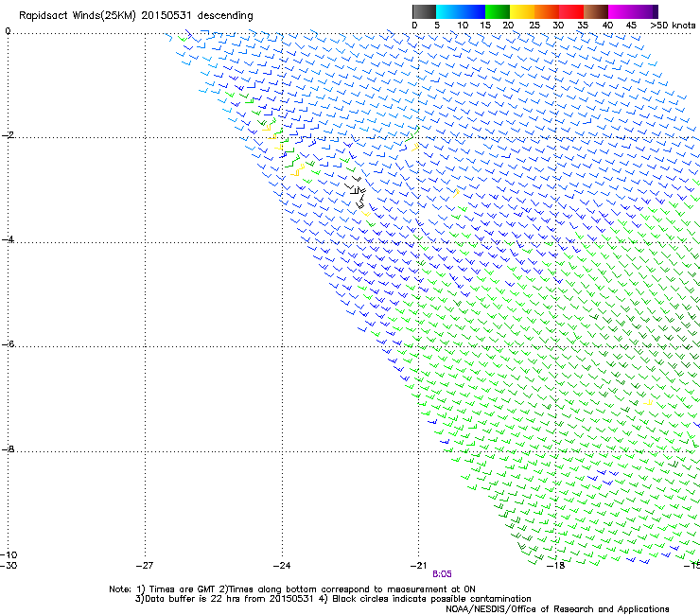Click the '45' legend scale label
Image resolution: width=700 pixels, height=615 pixels.
pos(631,26)
